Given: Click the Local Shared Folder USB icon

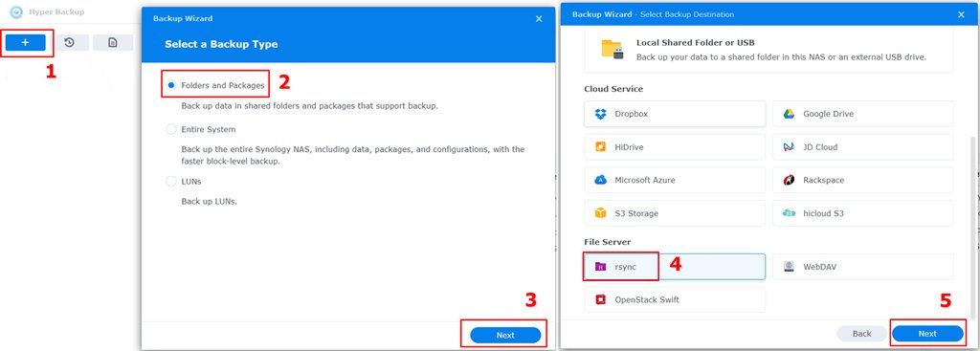Looking at the screenshot, I should pos(612,50).
